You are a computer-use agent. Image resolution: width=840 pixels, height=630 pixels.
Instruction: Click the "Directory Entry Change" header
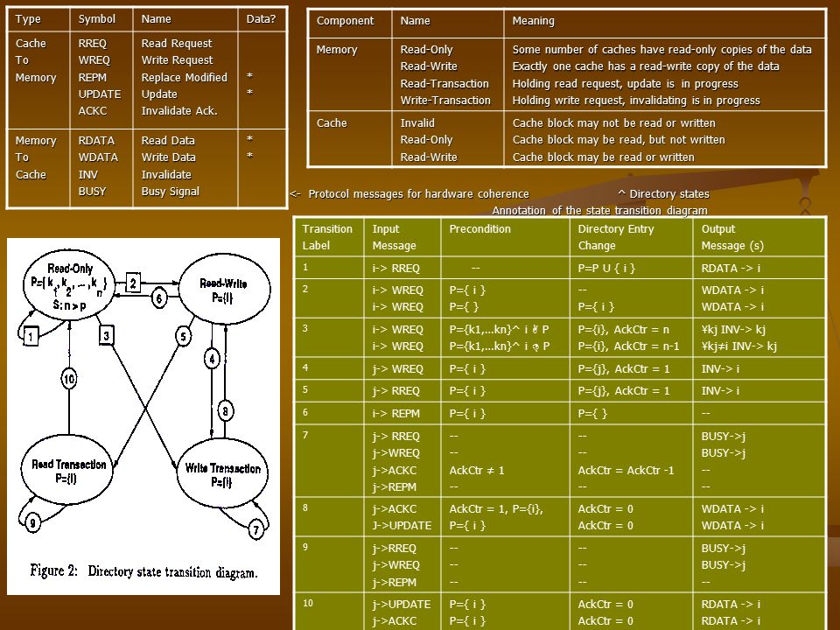tap(615, 237)
